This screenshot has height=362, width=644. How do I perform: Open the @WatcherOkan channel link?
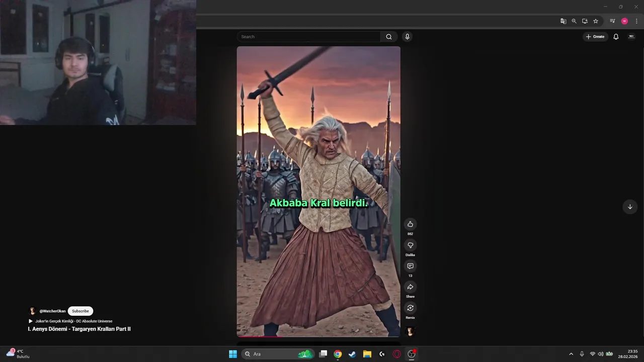[53, 311]
